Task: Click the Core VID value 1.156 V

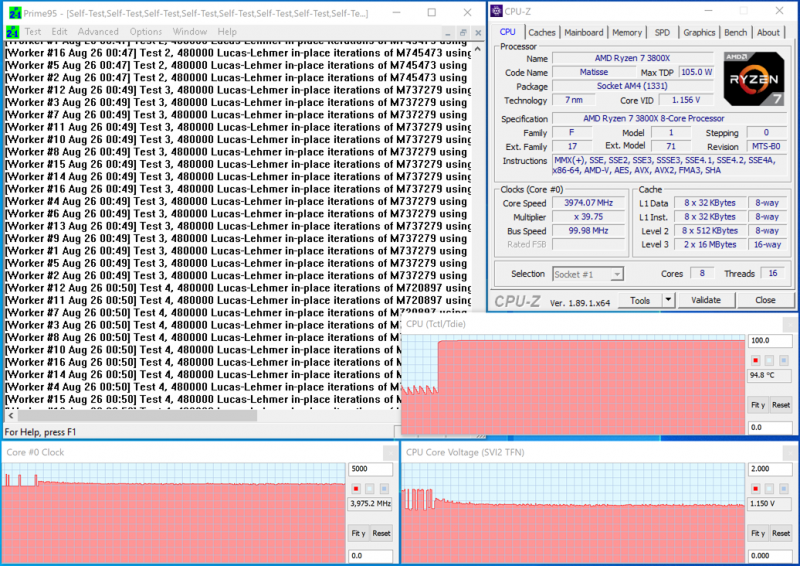Action: pyautogui.click(x=686, y=100)
